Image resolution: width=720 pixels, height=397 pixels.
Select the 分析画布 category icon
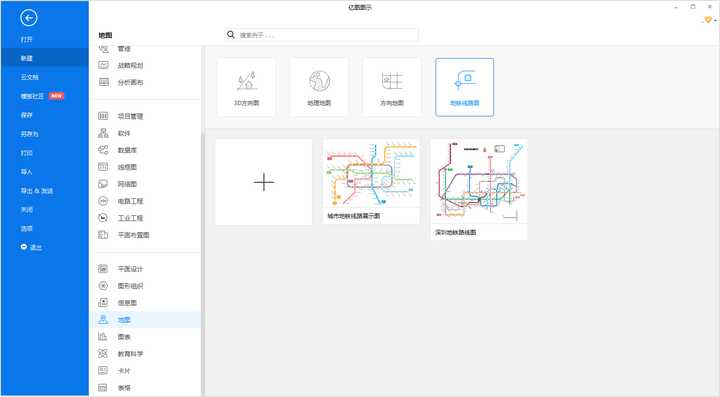(x=103, y=82)
